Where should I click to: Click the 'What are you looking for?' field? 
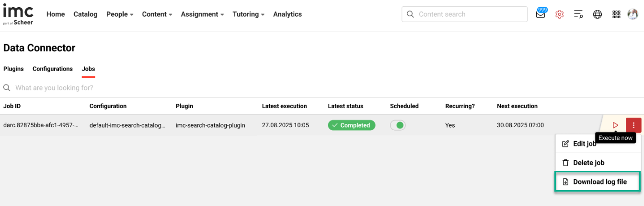click(322, 88)
